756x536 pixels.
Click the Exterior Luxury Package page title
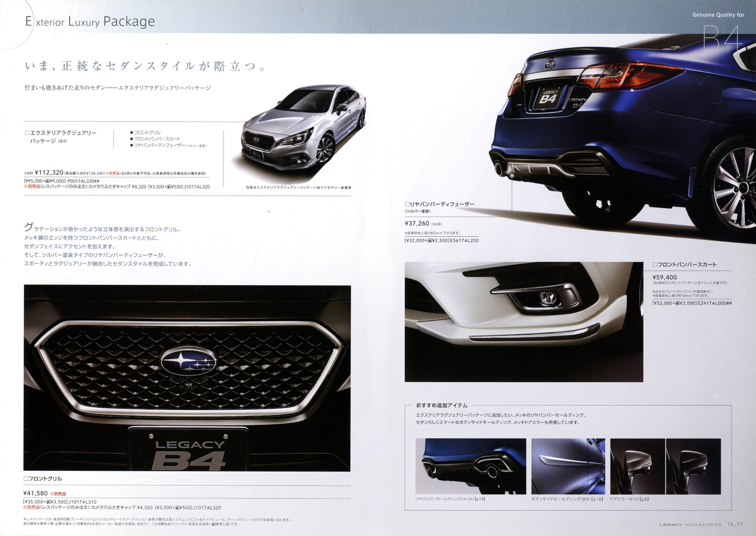pos(90,22)
